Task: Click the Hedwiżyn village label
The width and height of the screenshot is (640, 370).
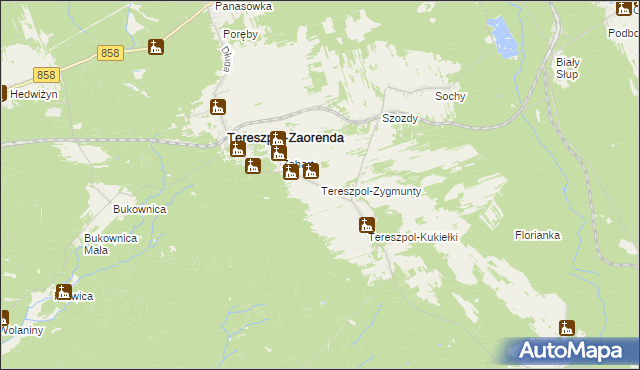Action: [34, 94]
